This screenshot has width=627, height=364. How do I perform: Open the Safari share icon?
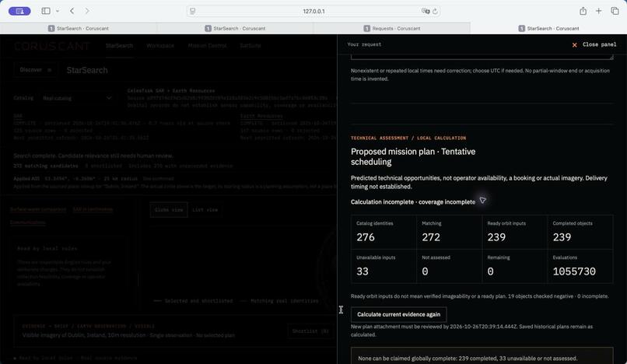coord(583,11)
